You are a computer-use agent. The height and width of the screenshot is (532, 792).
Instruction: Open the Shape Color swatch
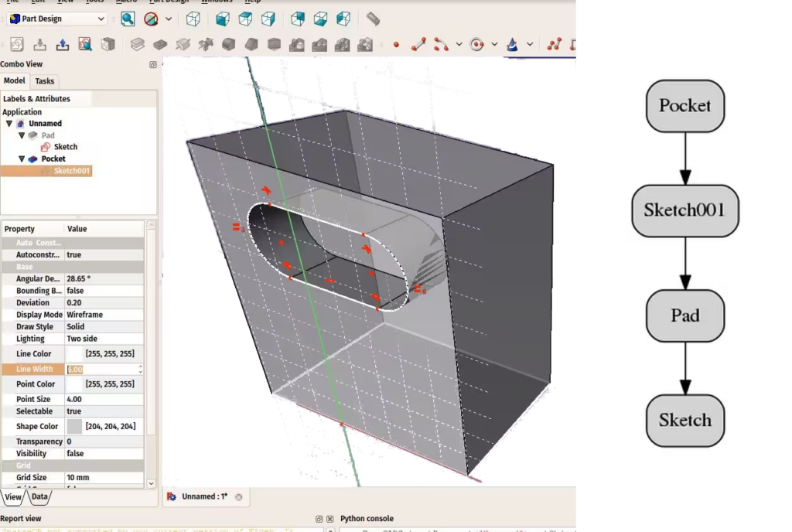(74, 426)
